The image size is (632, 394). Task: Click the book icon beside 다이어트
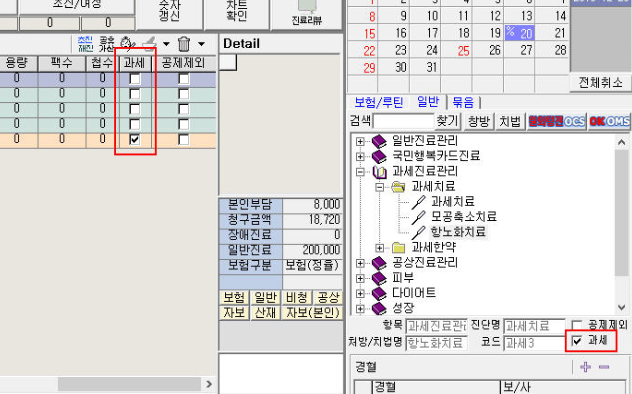coord(379,293)
